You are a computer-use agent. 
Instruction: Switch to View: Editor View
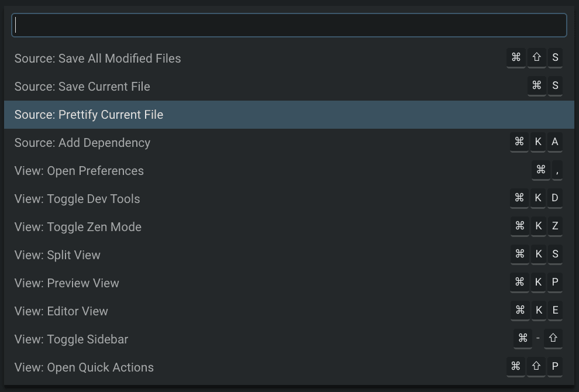61,311
